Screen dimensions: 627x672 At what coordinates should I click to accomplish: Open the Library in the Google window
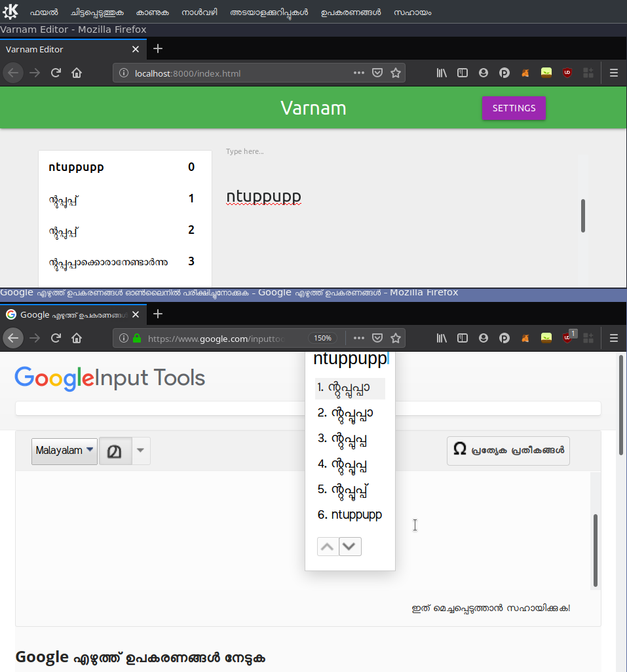[442, 338]
